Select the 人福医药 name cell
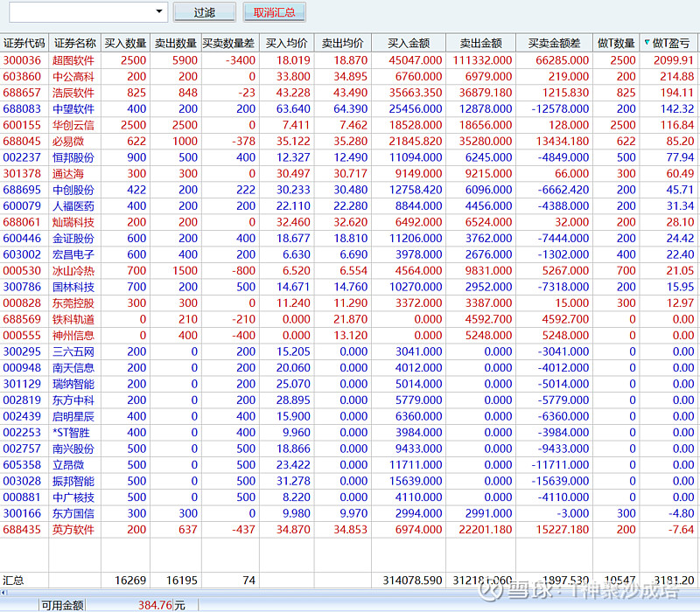The height and width of the screenshot is (612, 700). point(73,206)
